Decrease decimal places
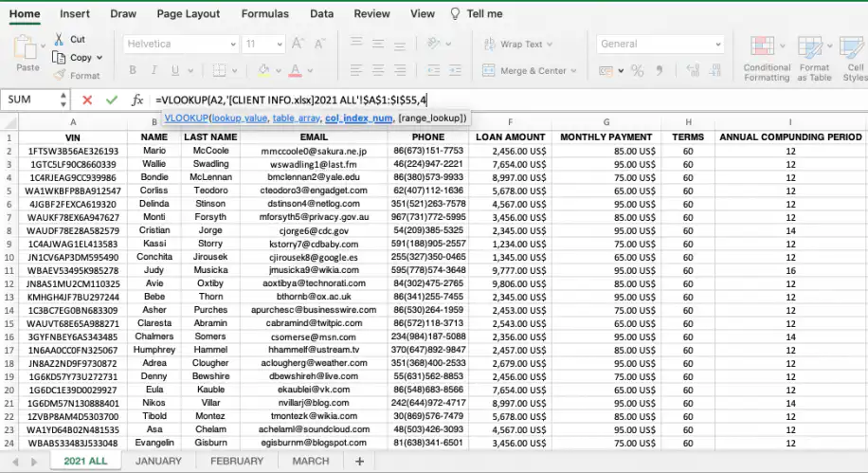Image resolution: width=868 pixels, height=473 pixels. (714, 70)
